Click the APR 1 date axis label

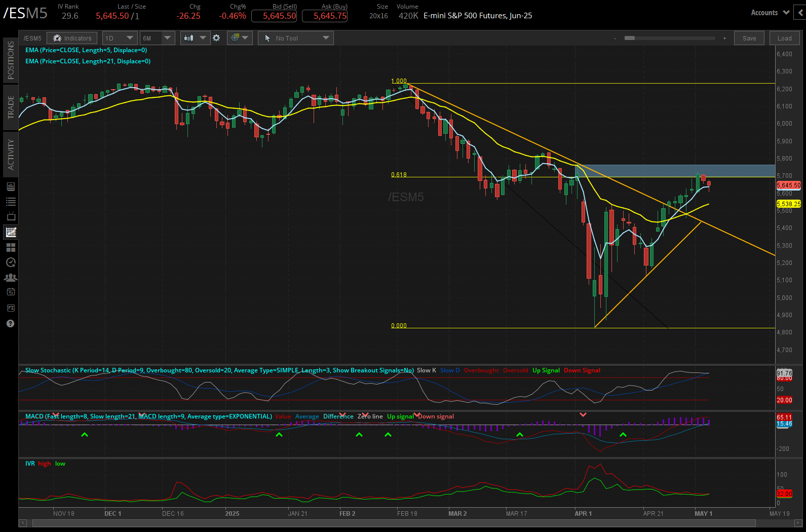point(583,514)
